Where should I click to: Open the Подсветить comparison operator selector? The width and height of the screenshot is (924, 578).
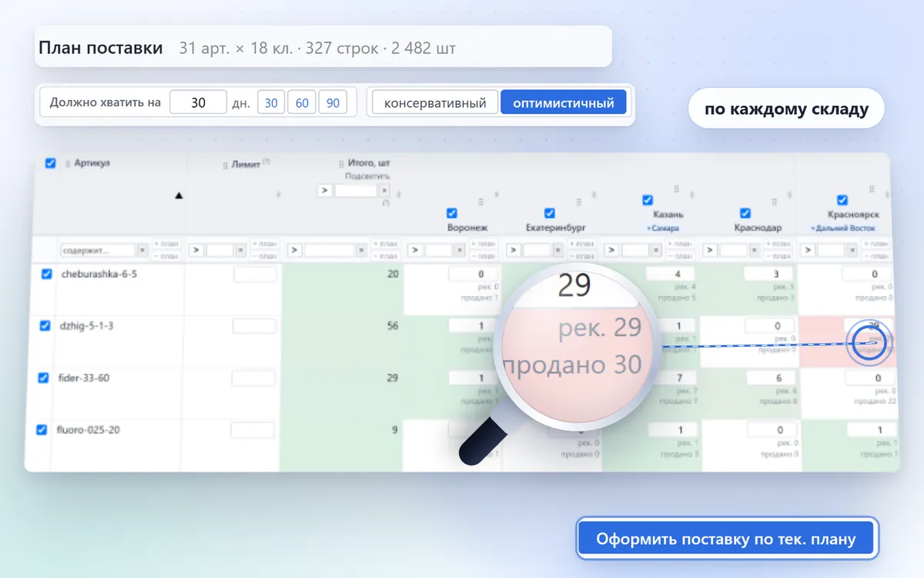324,190
